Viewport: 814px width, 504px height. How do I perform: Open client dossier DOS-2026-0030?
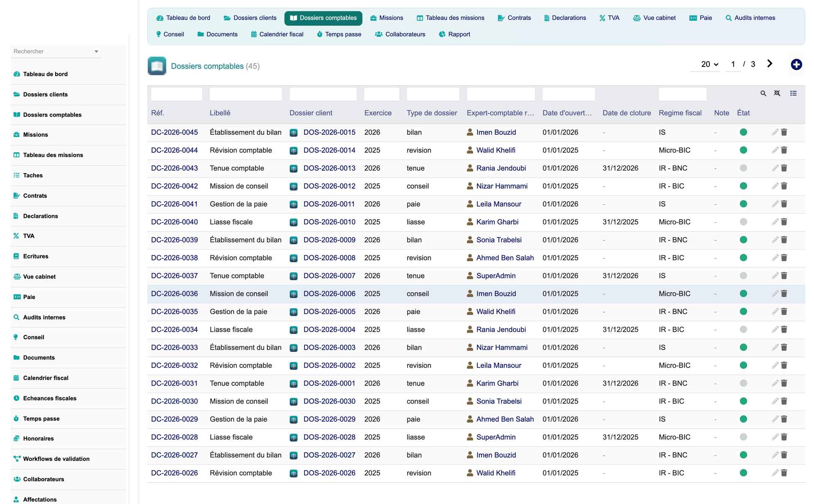329,401
